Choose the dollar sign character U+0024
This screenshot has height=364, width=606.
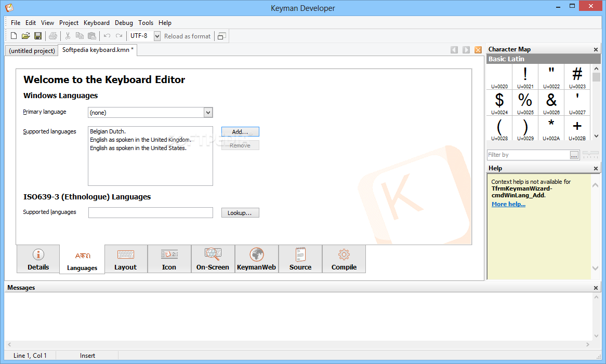click(x=499, y=103)
